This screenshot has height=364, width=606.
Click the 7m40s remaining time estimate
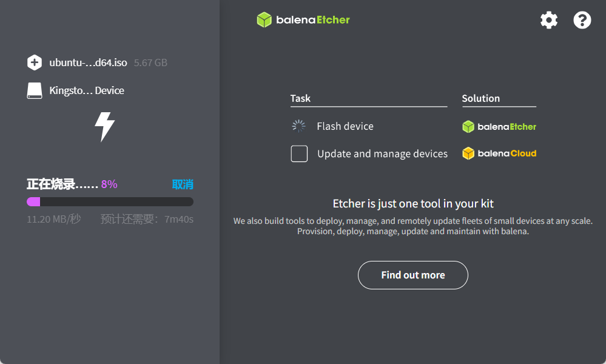point(179,219)
